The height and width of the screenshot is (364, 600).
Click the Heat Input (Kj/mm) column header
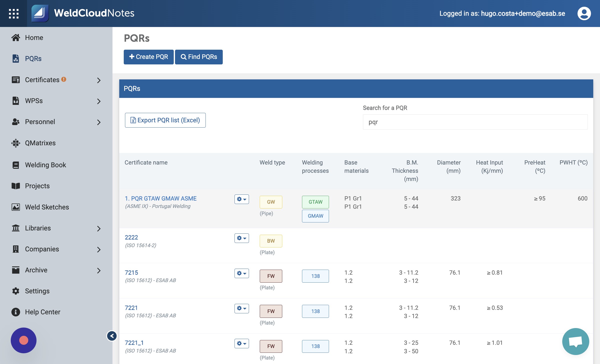489,167
